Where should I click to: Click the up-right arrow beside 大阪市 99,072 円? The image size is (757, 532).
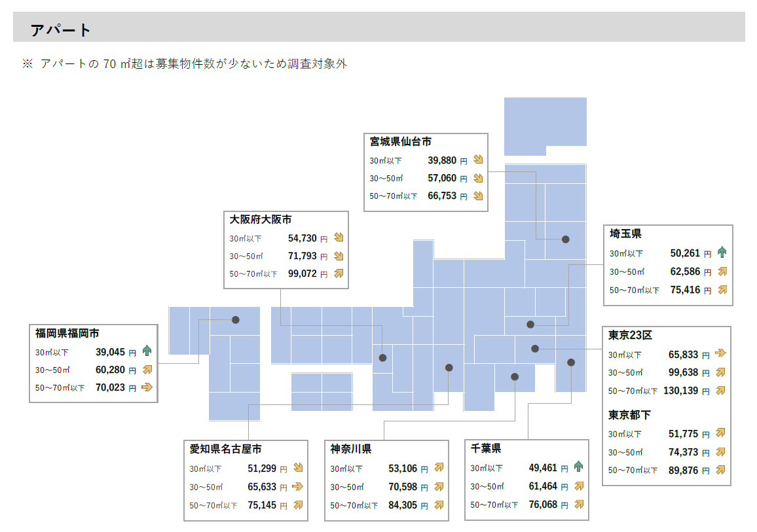339,274
